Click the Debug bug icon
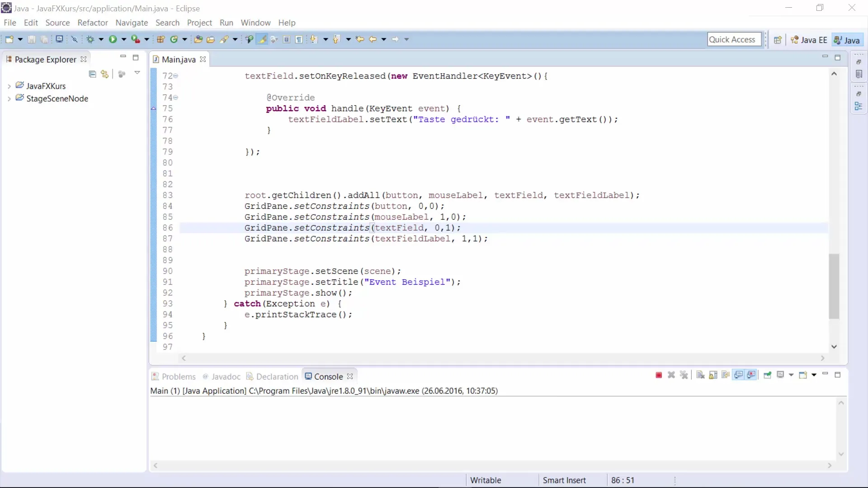 [90, 39]
